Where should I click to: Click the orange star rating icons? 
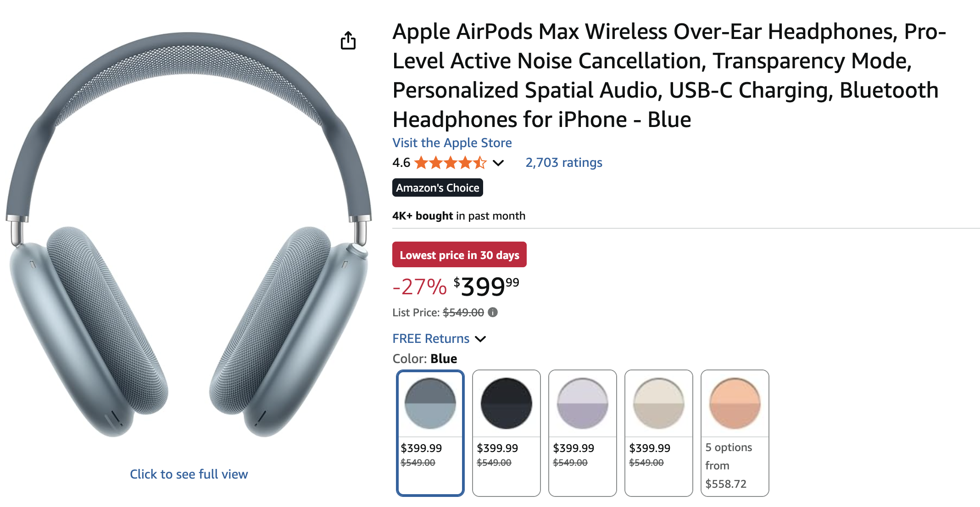(x=450, y=163)
